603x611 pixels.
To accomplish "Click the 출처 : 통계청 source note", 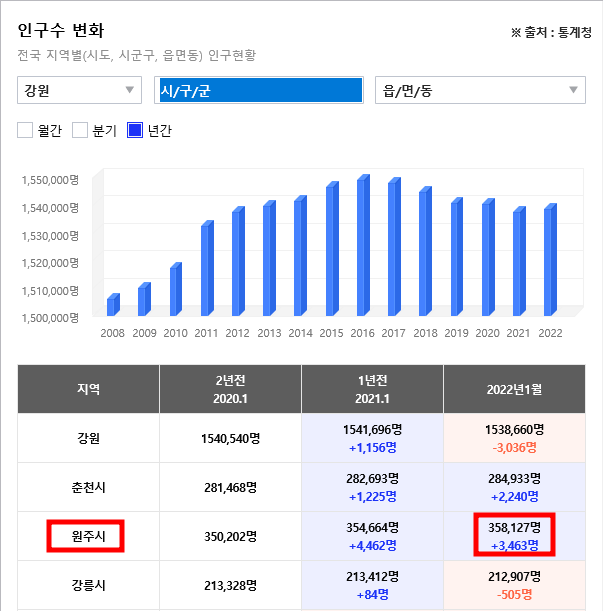I will point(552,32).
